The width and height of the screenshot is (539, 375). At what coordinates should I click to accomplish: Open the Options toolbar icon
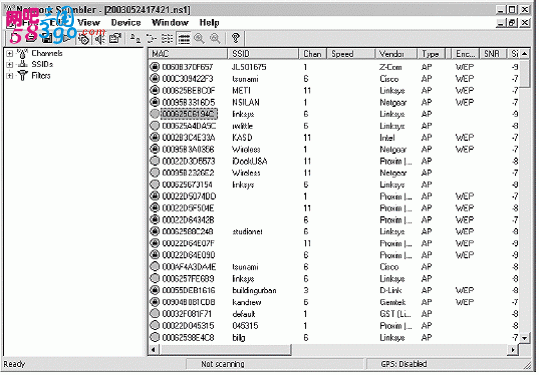point(116,38)
